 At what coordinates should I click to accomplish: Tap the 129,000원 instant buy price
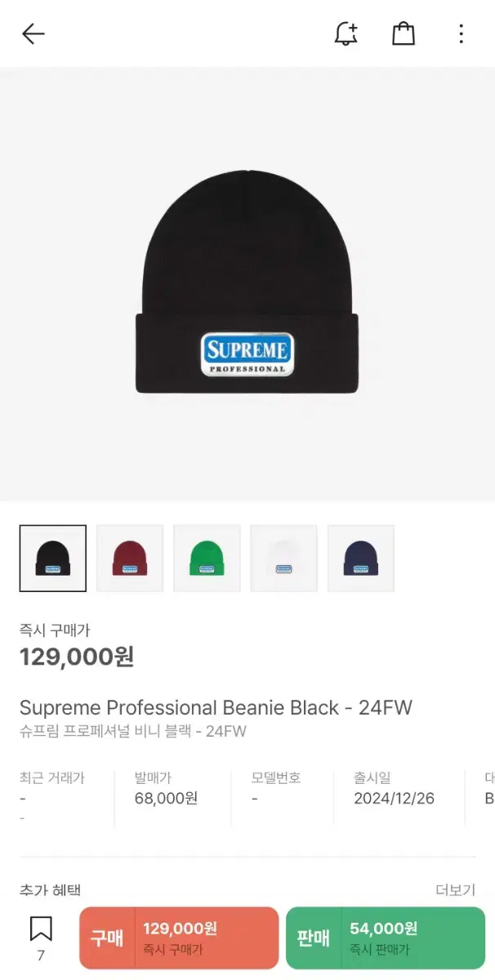pos(77,656)
